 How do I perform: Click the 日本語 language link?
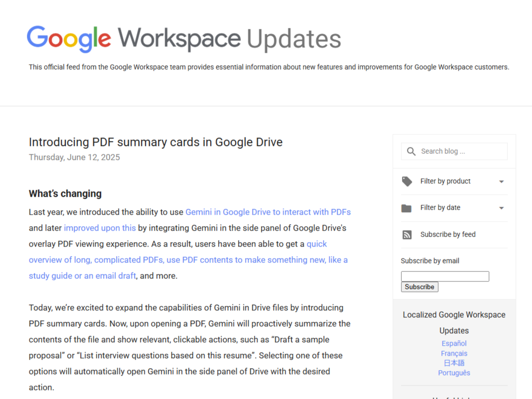(454, 363)
